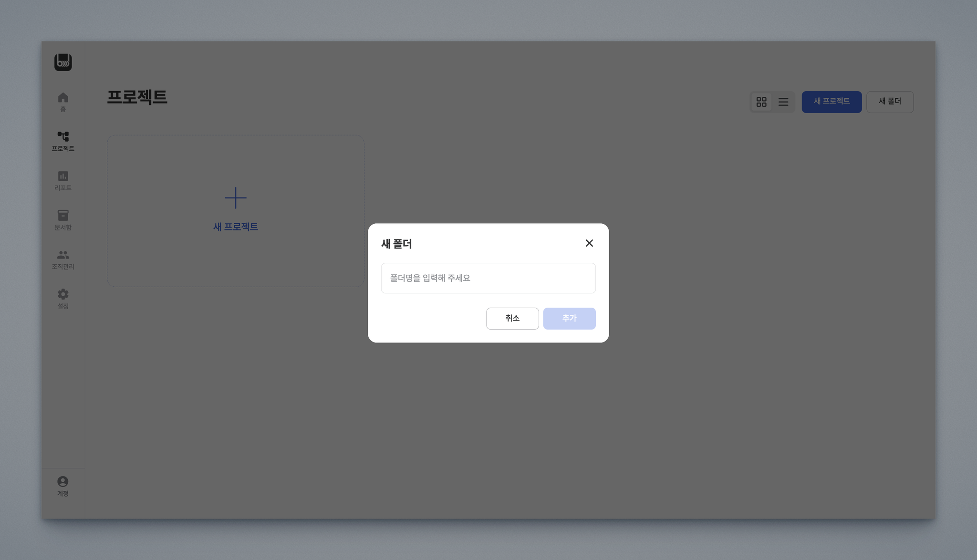
Task: Click the 새 폴더 dialog title
Action: pyautogui.click(x=396, y=244)
